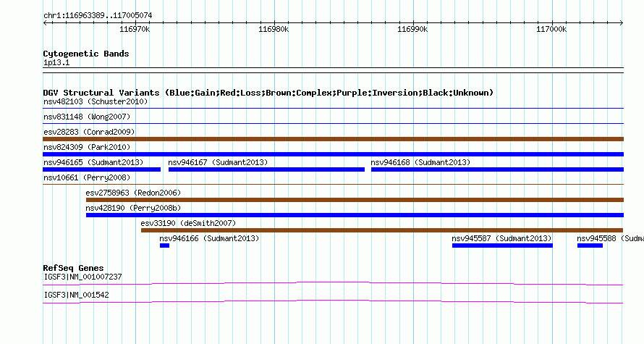Open the nsv10661 (Perry2008) label
The width and height of the screenshot is (644, 344).
coord(87,177)
